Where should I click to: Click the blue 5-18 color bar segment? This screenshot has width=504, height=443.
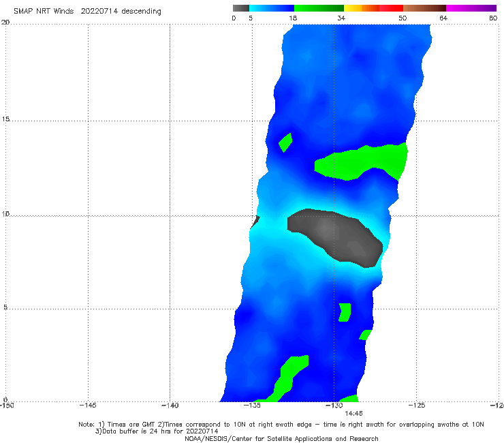[272, 8]
